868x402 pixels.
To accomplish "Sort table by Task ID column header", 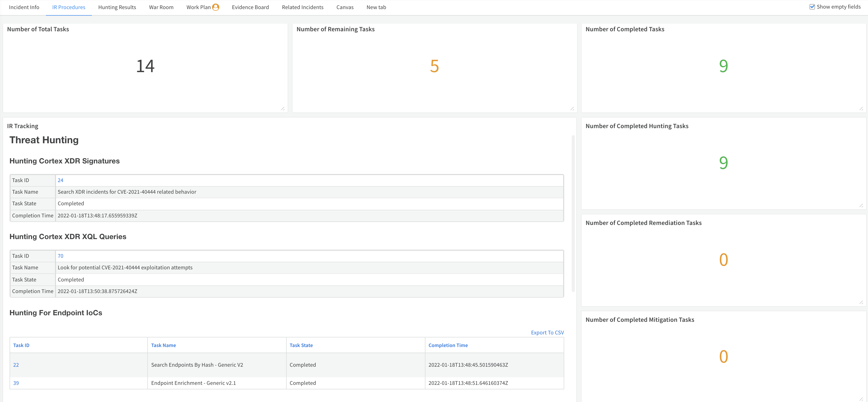I will (21, 345).
